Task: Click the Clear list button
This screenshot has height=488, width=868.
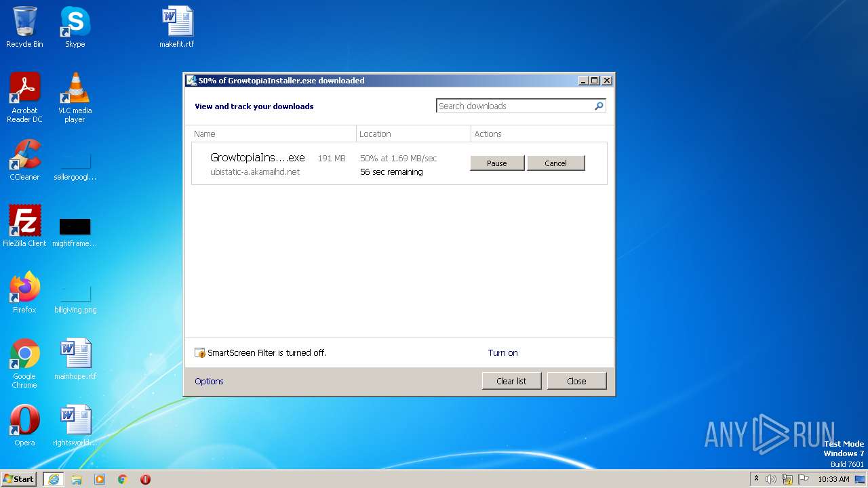Action: coord(511,381)
